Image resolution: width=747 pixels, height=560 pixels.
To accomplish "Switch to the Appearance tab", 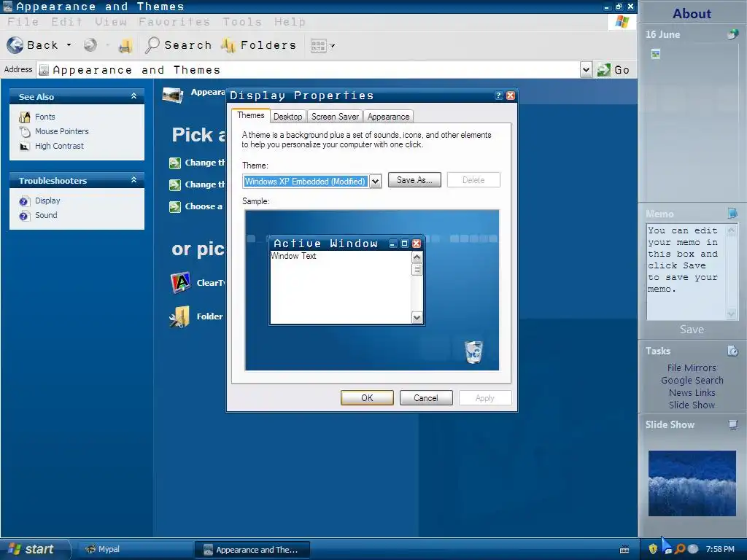I will [388, 117].
